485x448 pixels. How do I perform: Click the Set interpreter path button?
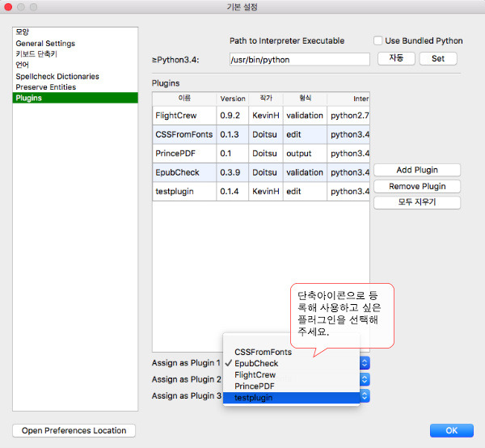(438, 58)
